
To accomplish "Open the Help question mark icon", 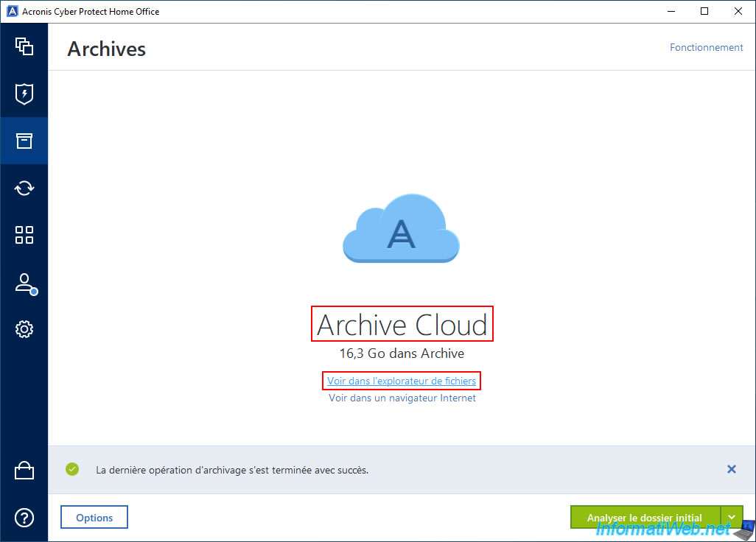I will point(24,518).
